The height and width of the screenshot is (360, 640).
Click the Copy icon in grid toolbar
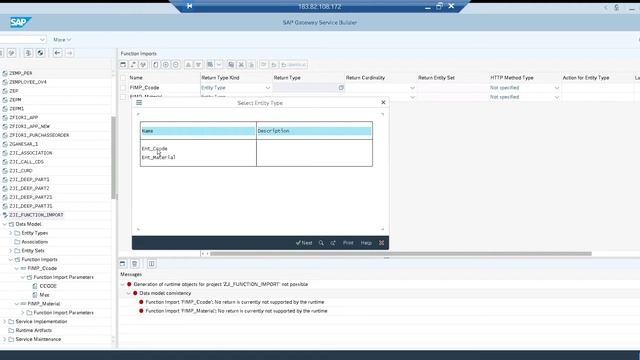pyautogui.click(x=231, y=65)
